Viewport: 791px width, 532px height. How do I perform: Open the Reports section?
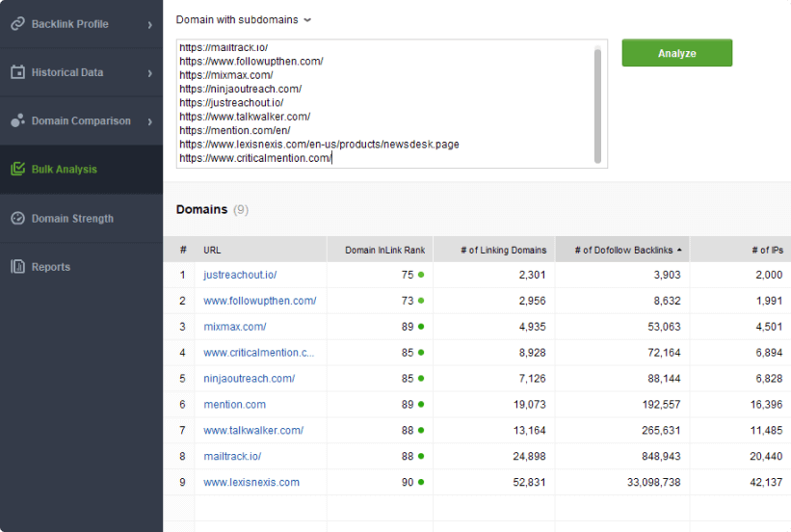click(x=81, y=267)
